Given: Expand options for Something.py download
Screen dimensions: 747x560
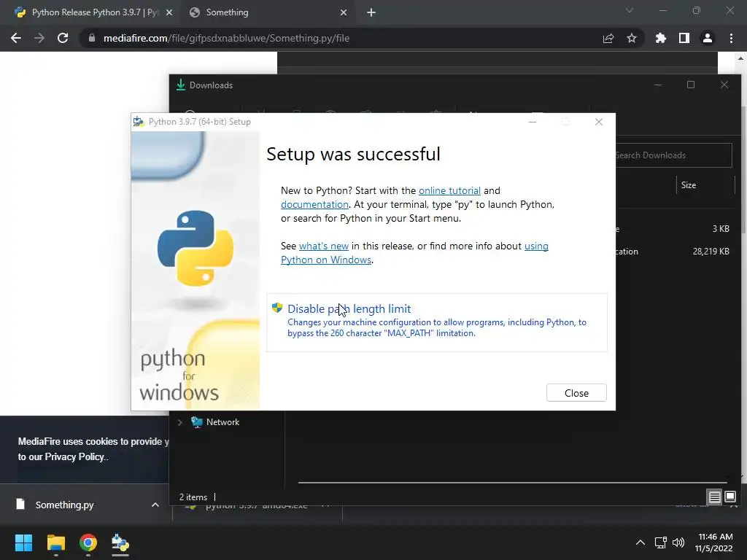Looking at the screenshot, I should point(155,505).
